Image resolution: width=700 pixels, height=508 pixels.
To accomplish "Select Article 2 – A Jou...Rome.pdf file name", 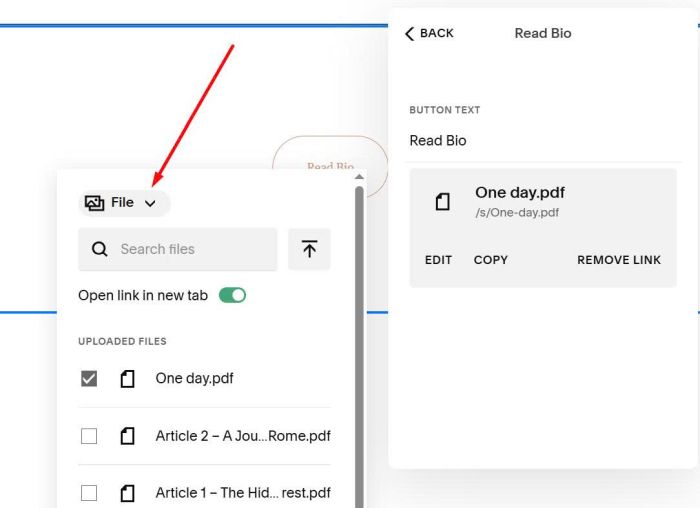I will [243, 436].
